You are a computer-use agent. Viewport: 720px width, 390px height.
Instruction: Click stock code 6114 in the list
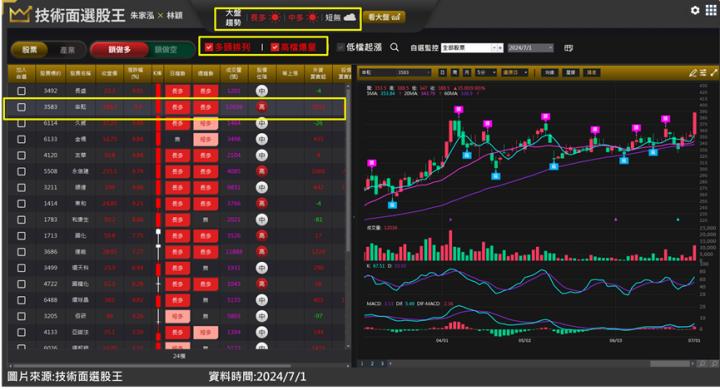[51, 123]
